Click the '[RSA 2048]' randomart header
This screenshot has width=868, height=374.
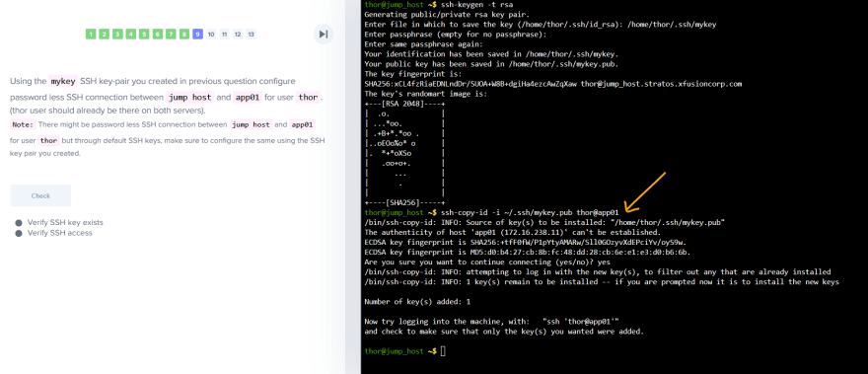coord(404,104)
